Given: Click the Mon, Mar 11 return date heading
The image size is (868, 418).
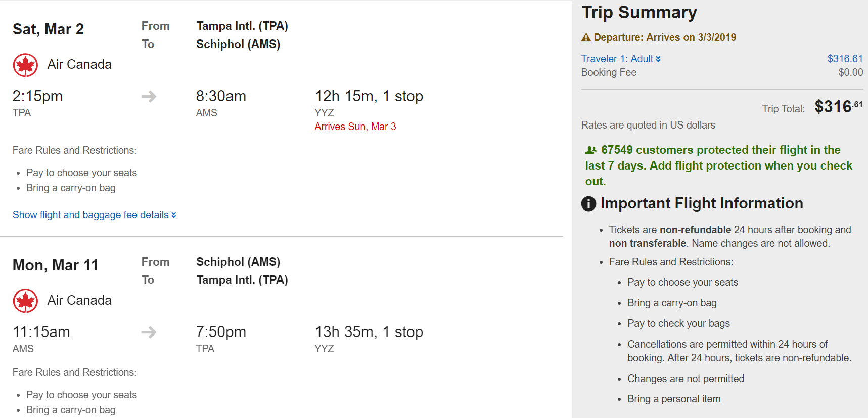Looking at the screenshot, I should pos(55,265).
